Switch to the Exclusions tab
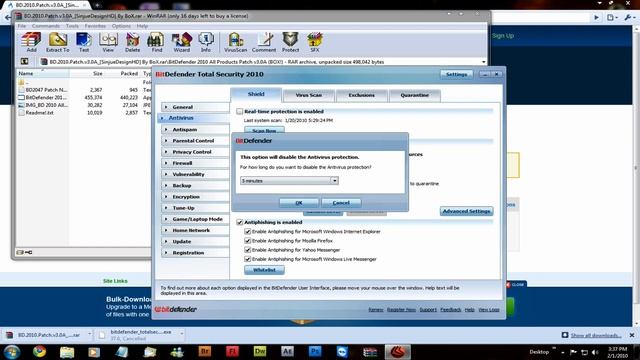This screenshot has width=640, height=360. pyautogui.click(x=361, y=95)
